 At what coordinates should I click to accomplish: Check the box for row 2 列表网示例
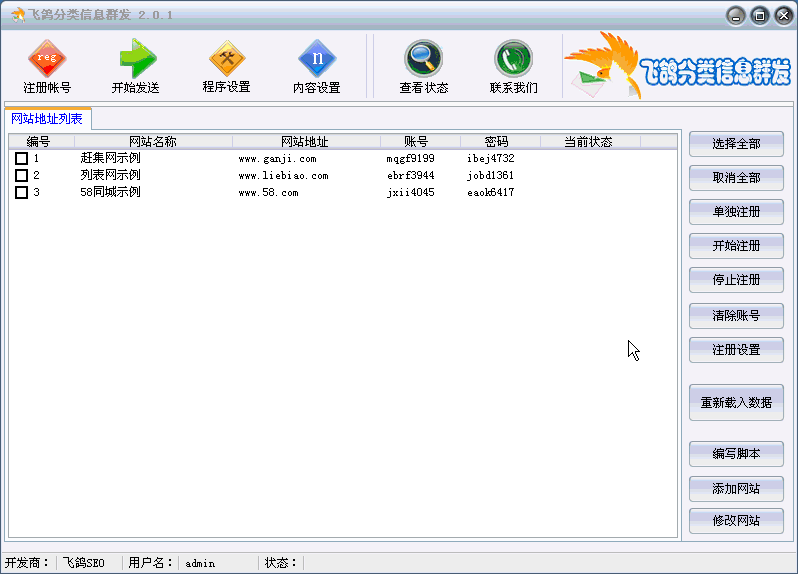(x=21, y=176)
